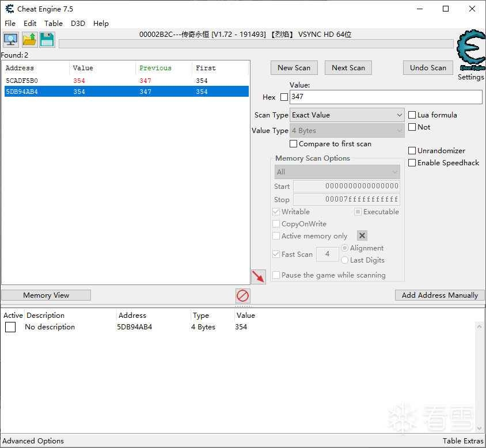Viewport: 486px width, 448px height.
Task: Toggle the Executable checkbox
Action: (x=358, y=212)
